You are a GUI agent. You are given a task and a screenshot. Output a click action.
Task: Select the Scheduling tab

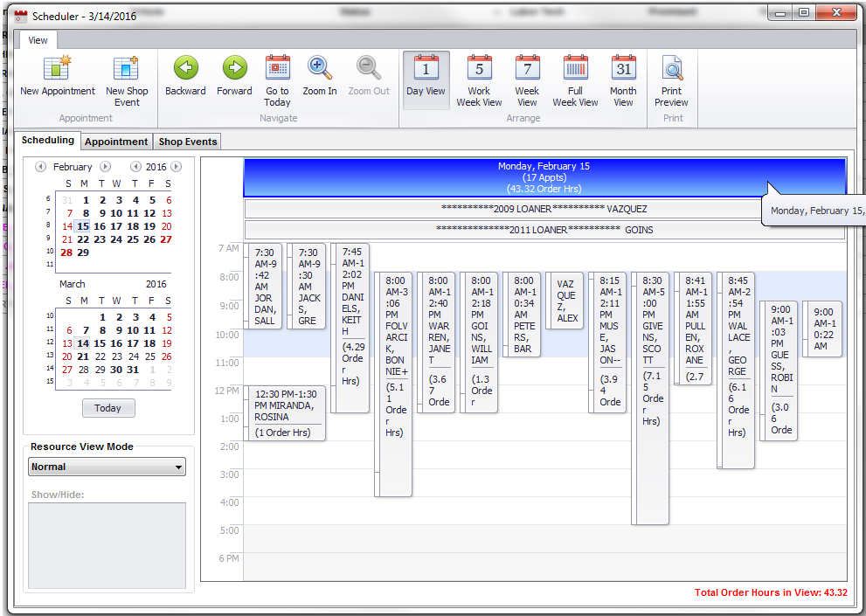[x=47, y=141]
